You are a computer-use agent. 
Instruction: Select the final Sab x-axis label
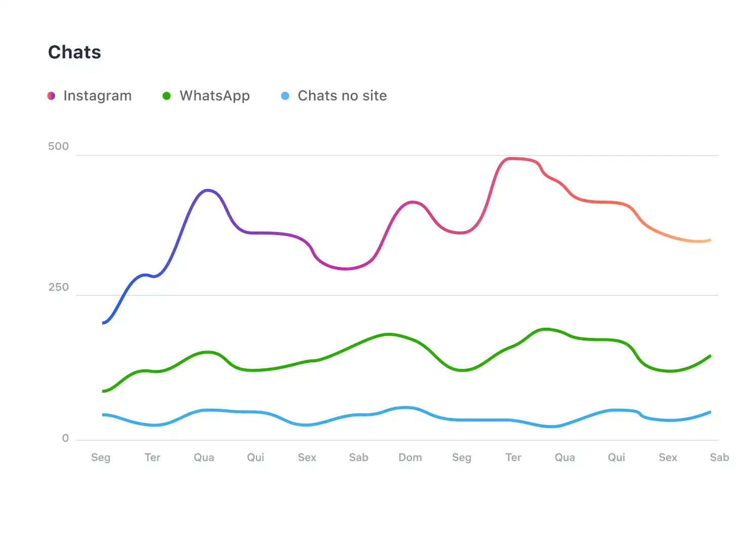[719, 457]
